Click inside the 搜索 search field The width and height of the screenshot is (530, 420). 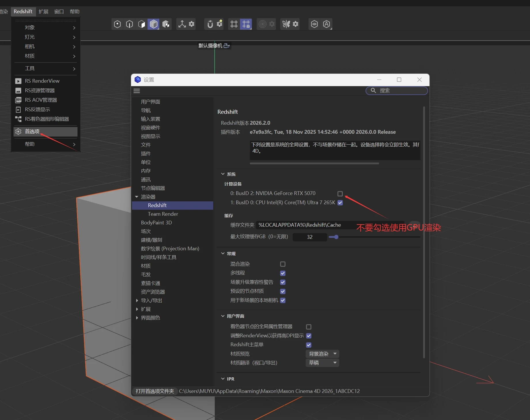397,91
